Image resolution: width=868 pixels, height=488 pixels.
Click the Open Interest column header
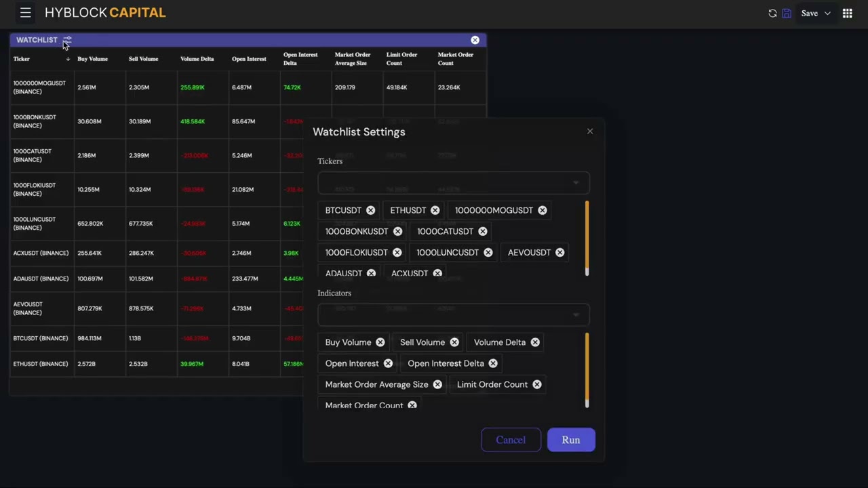point(249,59)
